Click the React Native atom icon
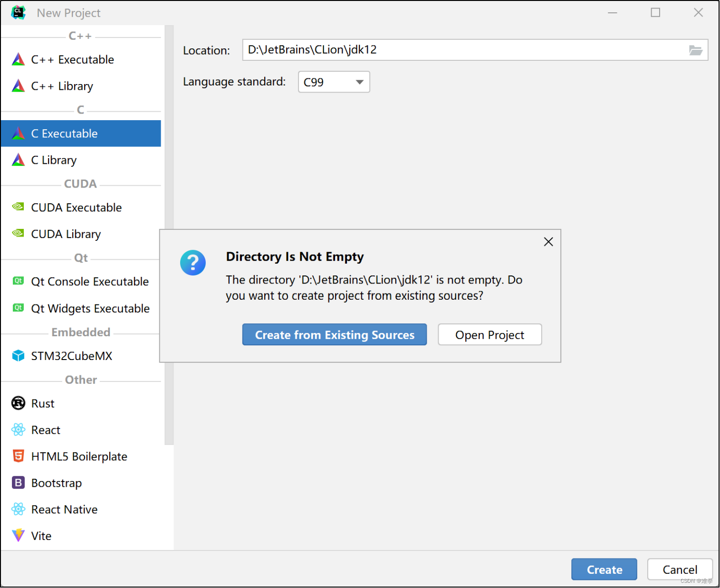 [x=18, y=509]
